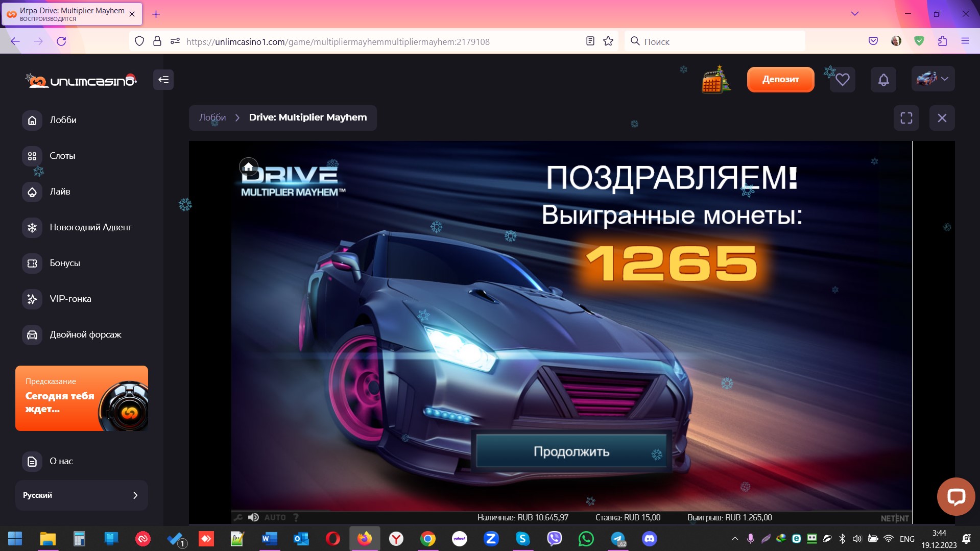Open a new browser tab

click(156, 14)
